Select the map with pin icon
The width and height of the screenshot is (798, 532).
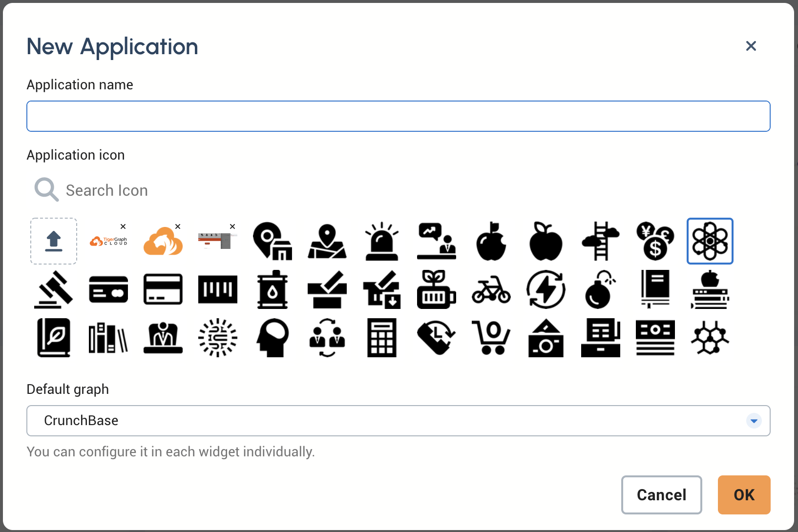[x=327, y=241]
